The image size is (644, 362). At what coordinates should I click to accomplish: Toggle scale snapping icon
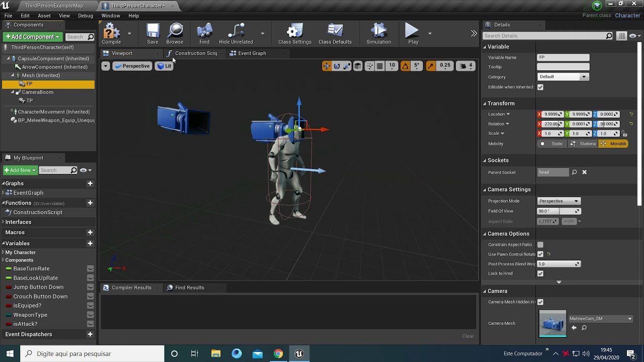pyautogui.click(x=431, y=66)
